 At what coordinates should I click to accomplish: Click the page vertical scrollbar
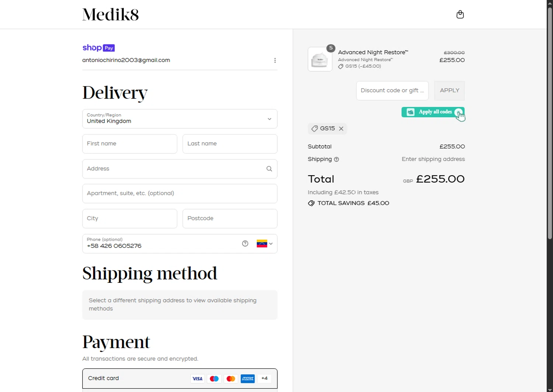coord(550,123)
